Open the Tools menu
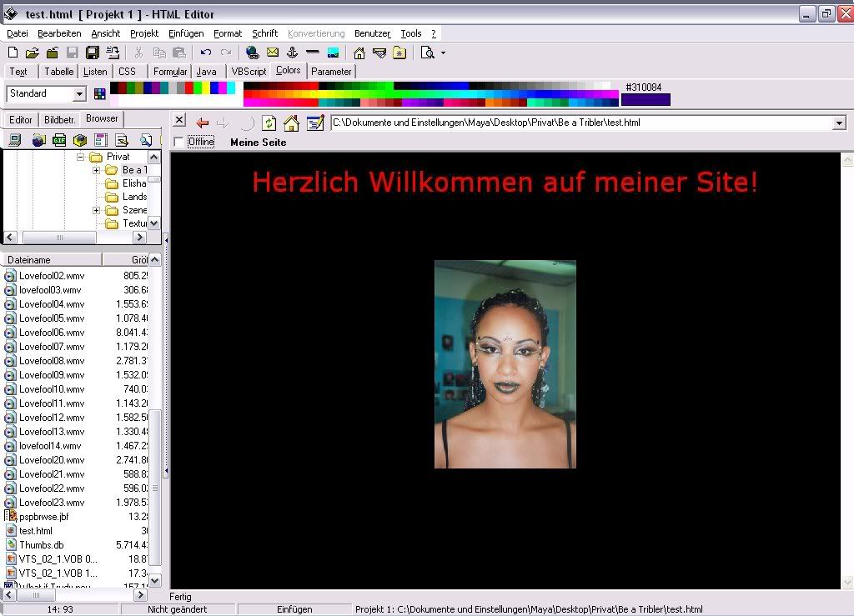 coord(411,33)
